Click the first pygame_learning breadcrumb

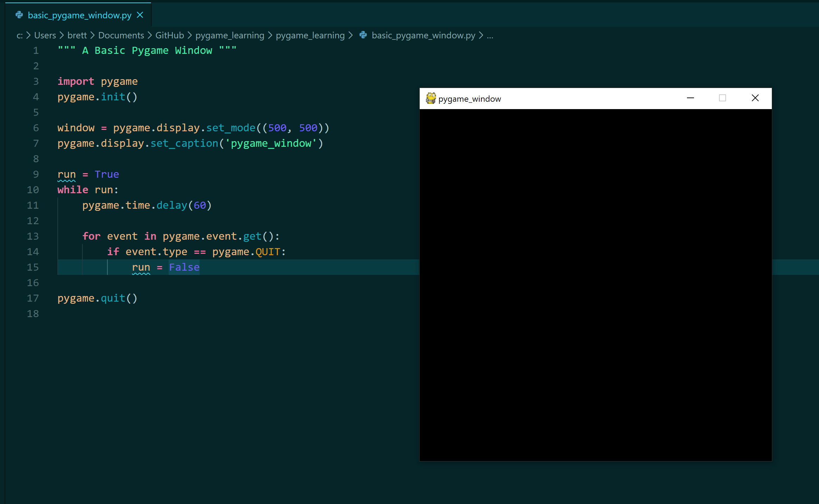point(230,35)
